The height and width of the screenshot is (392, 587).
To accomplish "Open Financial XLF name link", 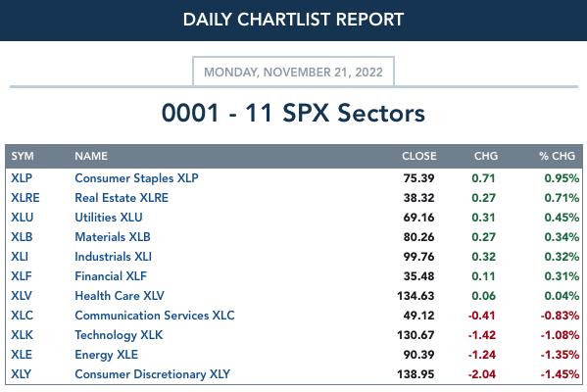I will coord(111,276).
